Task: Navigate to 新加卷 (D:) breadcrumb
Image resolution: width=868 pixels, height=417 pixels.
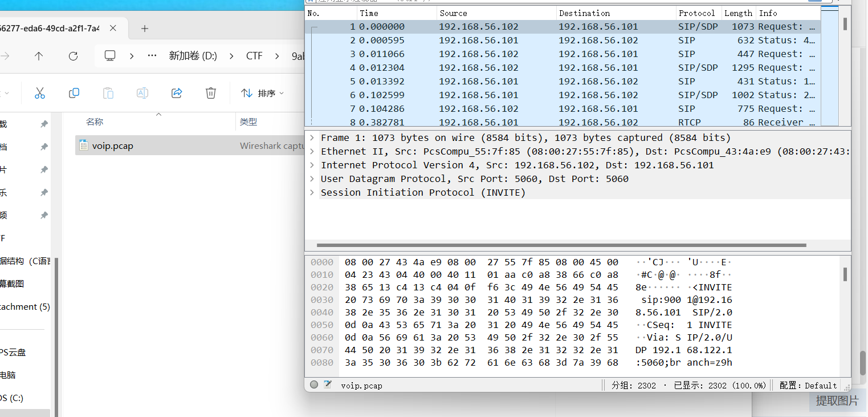Action: tap(193, 56)
